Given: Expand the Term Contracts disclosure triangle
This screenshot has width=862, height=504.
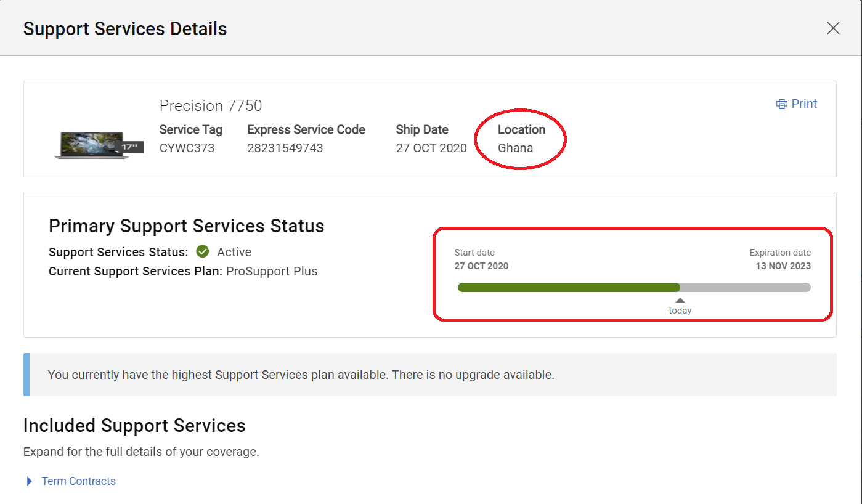Looking at the screenshot, I should pyautogui.click(x=30, y=481).
